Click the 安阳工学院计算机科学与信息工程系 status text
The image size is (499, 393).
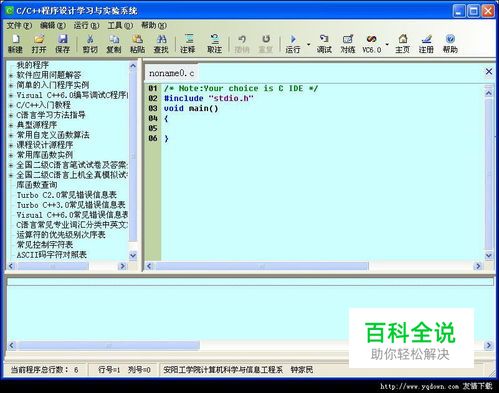point(223,370)
